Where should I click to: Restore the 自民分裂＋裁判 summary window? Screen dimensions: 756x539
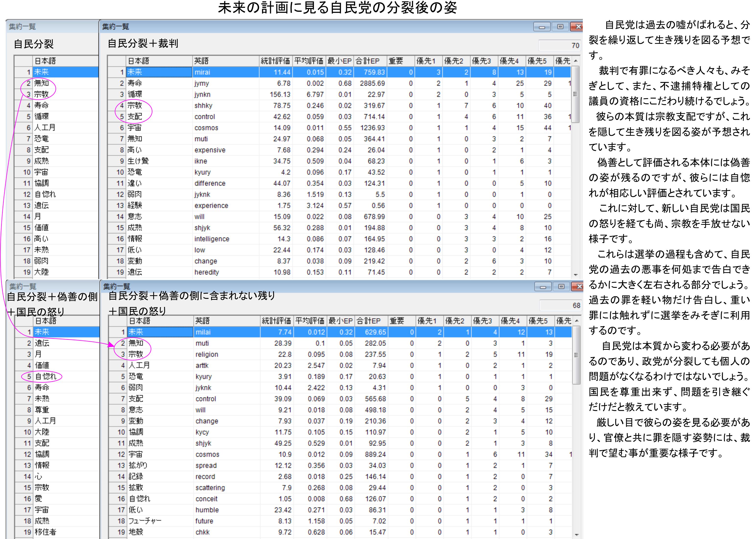pos(560,27)
